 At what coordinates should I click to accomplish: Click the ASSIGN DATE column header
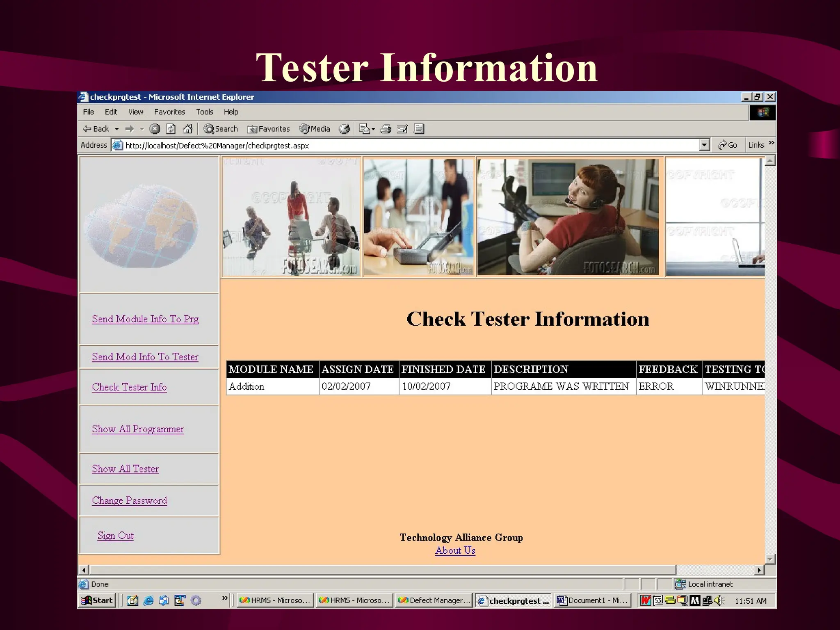(358, 369)
